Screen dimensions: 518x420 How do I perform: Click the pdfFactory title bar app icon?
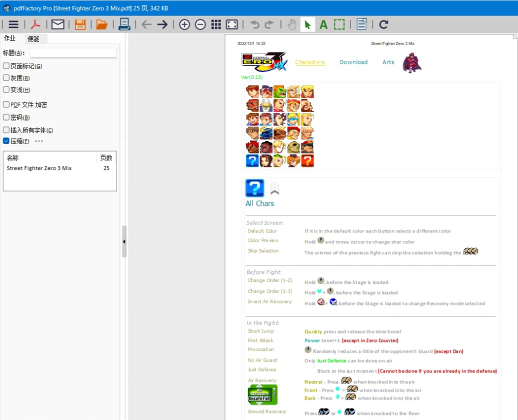pyautogui.click(x=6, y=8)
